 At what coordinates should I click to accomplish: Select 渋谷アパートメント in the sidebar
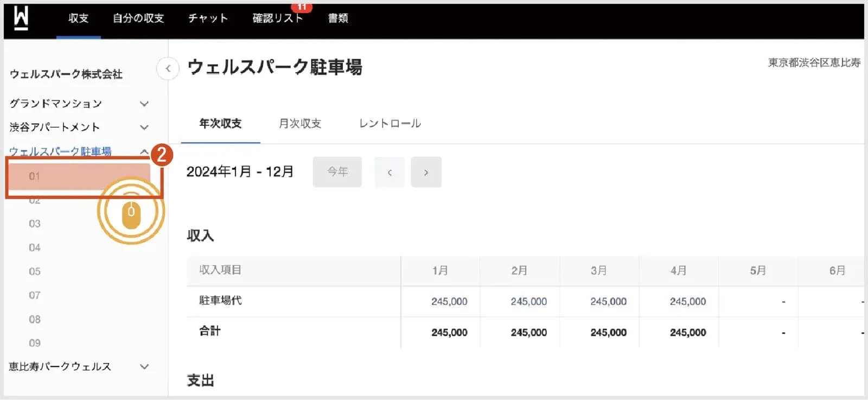[x=55, y=128]
